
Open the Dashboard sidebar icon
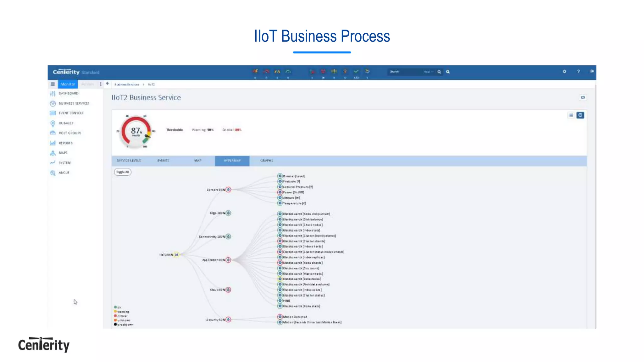point(53,94)
